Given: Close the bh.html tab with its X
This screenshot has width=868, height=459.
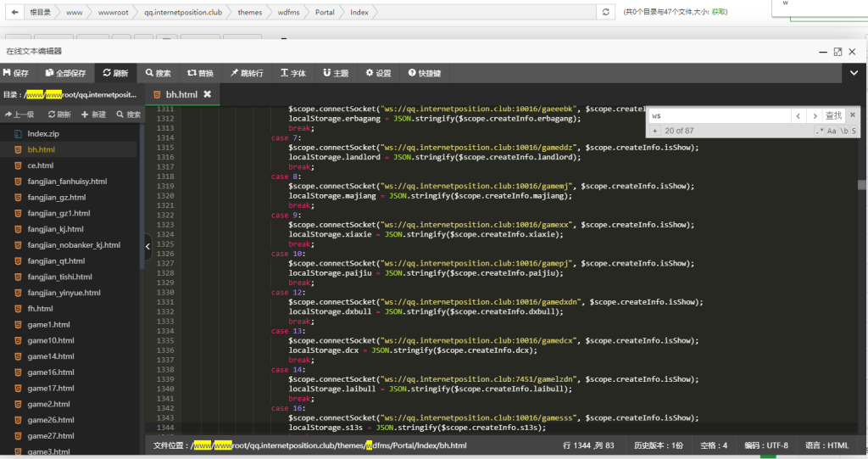Looking at the screenshot, I should click(x=207, y=94).
